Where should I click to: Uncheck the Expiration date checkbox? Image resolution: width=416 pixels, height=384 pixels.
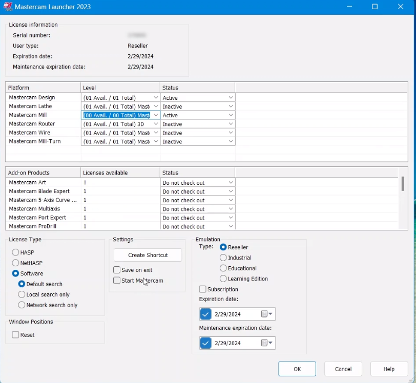[x=206, y=314]
